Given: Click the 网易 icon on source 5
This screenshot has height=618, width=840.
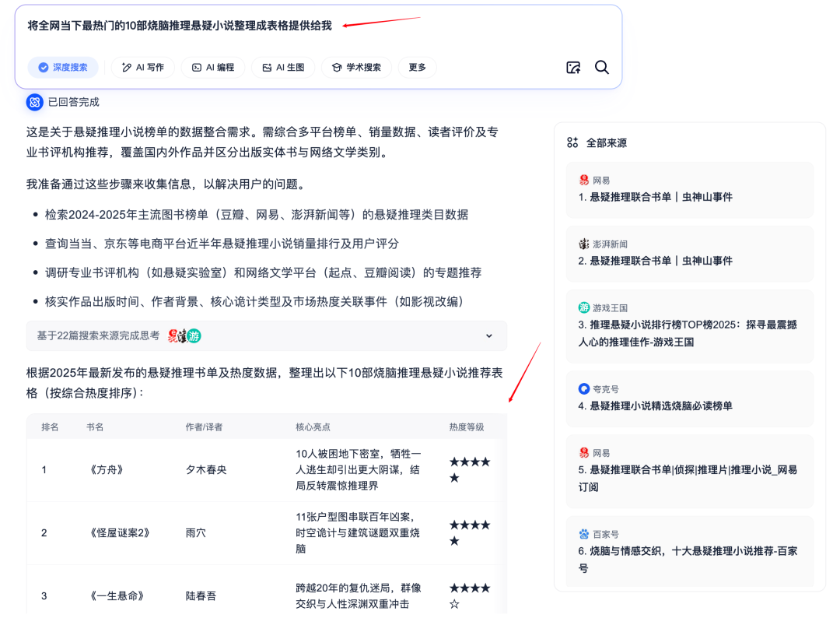Looking at the screenshot, I should click(584, 453).
